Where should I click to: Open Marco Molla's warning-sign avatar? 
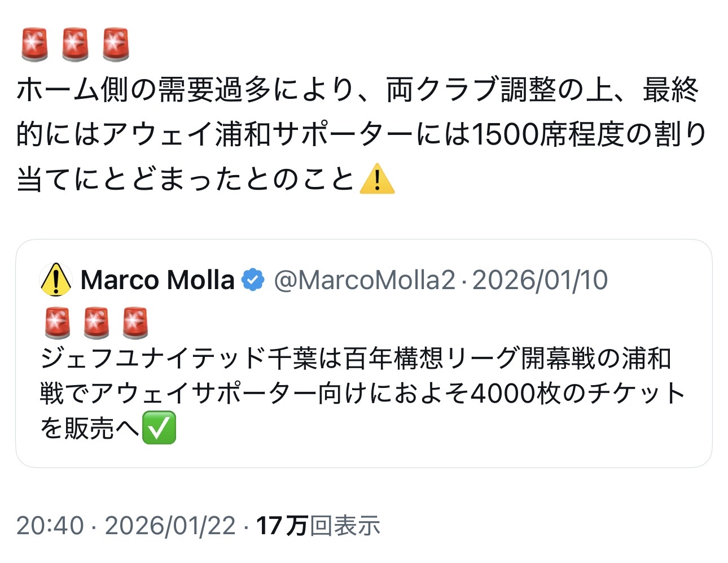coord(55,280)
